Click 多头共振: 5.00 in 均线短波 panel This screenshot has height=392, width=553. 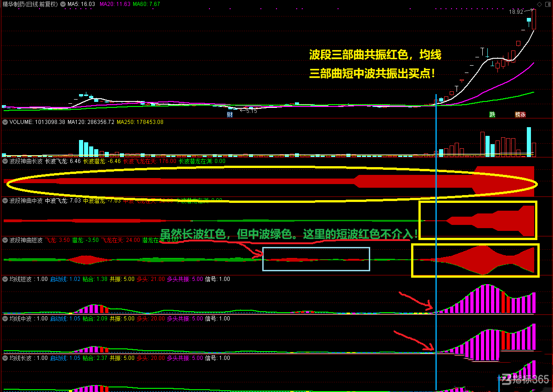pyautogui.click(x=185, y=279)
